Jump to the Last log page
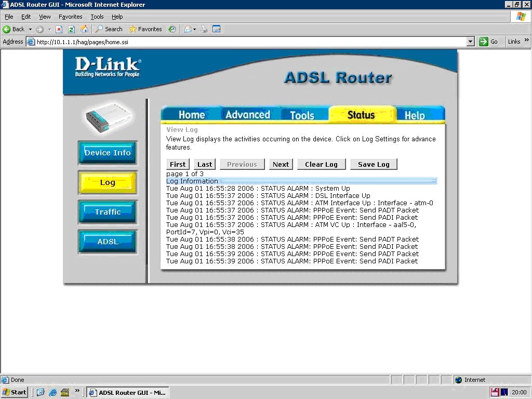Viewport: 532px width, 399px height. pos(205,164)
